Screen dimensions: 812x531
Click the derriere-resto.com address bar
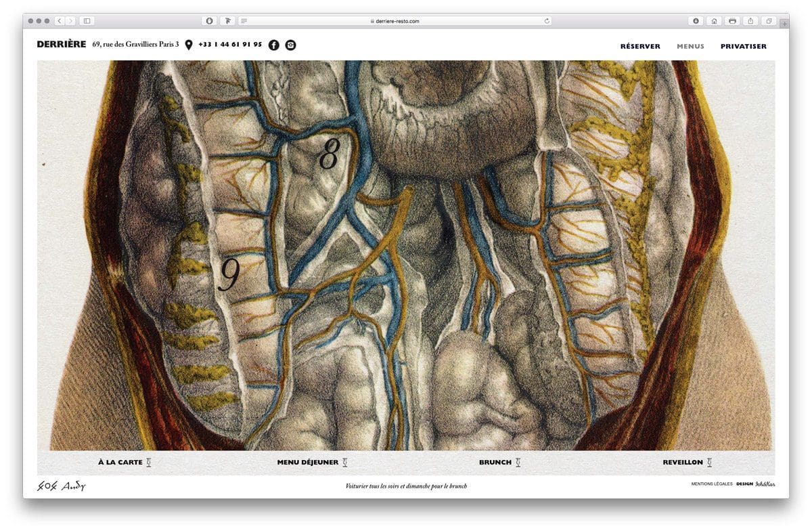tap(394, 21)
